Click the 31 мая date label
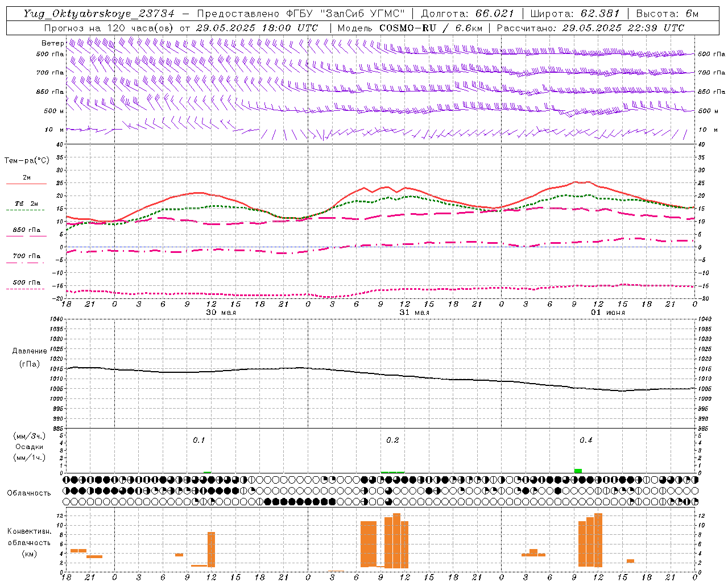 click(x=414, y=313)
